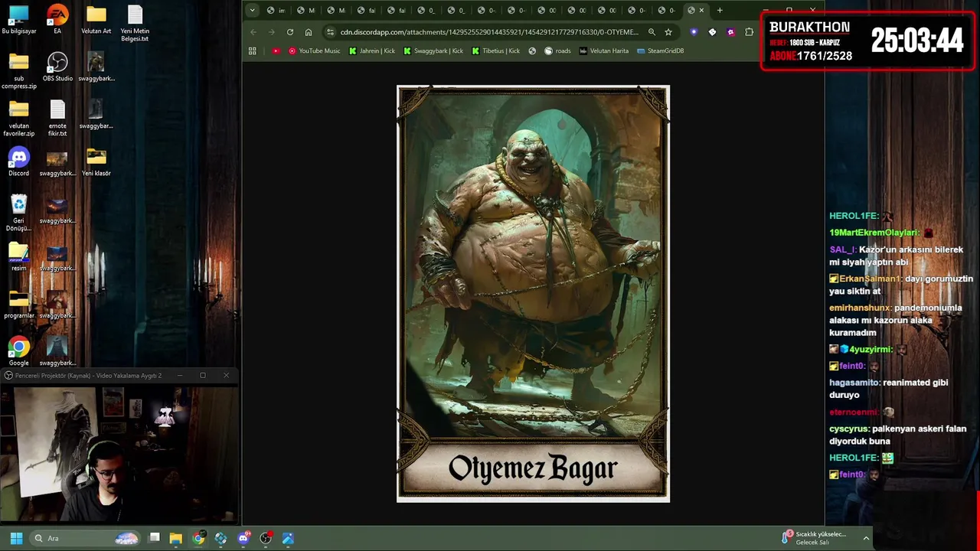Open the Tibetius | Kick bookmark
Viewport: 980px width, 551px height.
496,51
